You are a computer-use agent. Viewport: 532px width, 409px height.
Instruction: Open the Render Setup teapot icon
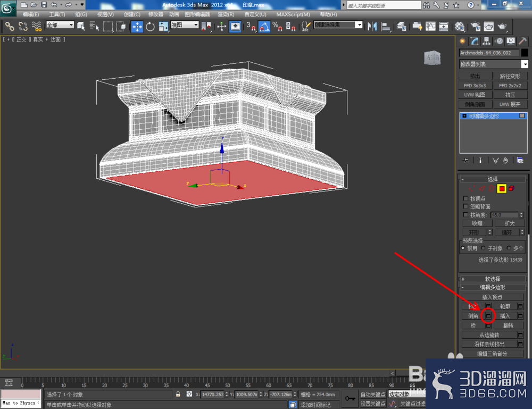[x=475, y=27]
